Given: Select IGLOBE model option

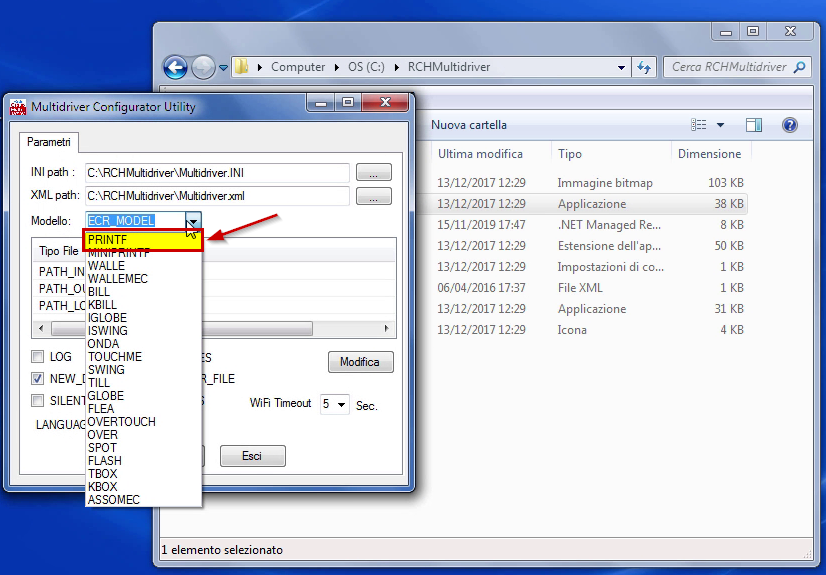Looking at the screenshot, I should 143,318.
